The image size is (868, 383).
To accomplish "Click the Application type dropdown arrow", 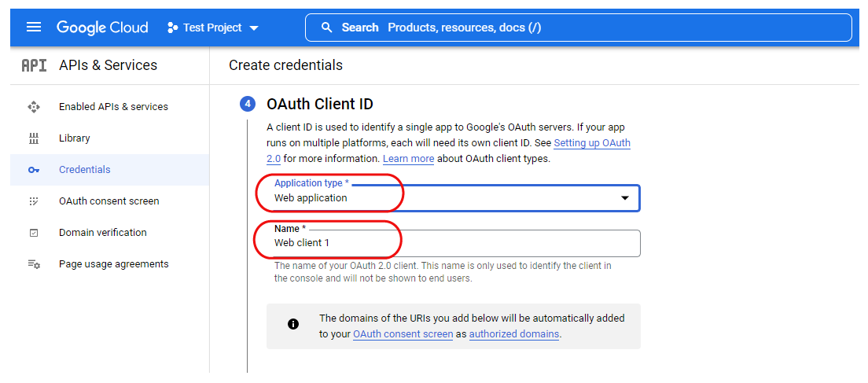I will pos(625,198).
